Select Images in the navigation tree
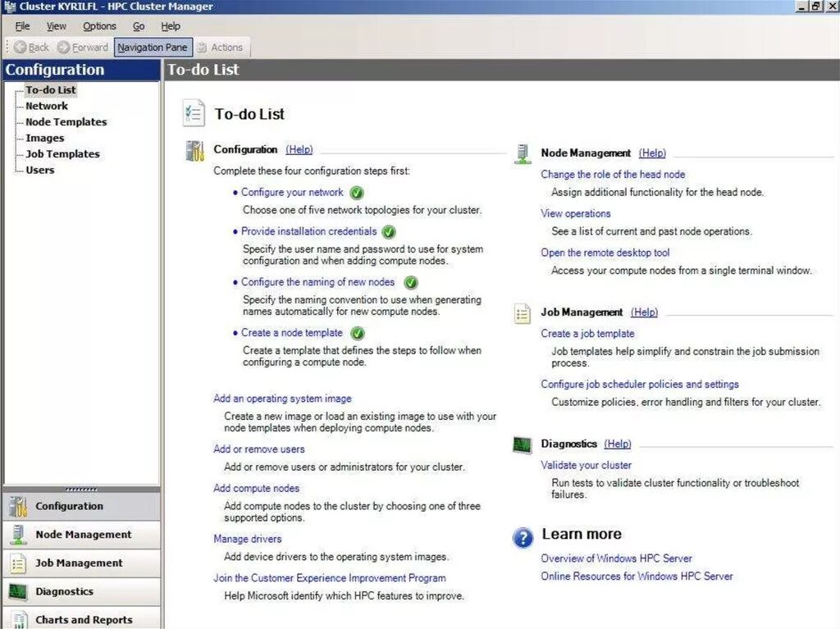The height and width of the screenshot is (629, 840). 44,139
